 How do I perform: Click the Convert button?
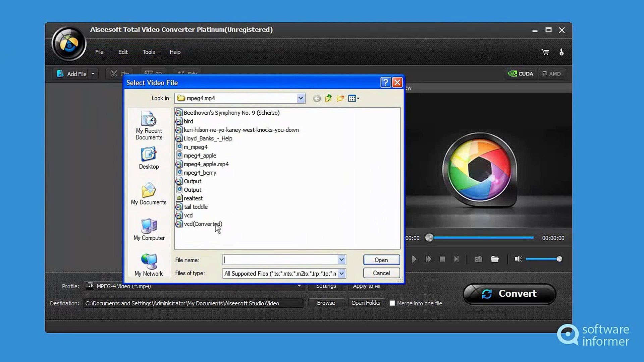tap(509, 294)
